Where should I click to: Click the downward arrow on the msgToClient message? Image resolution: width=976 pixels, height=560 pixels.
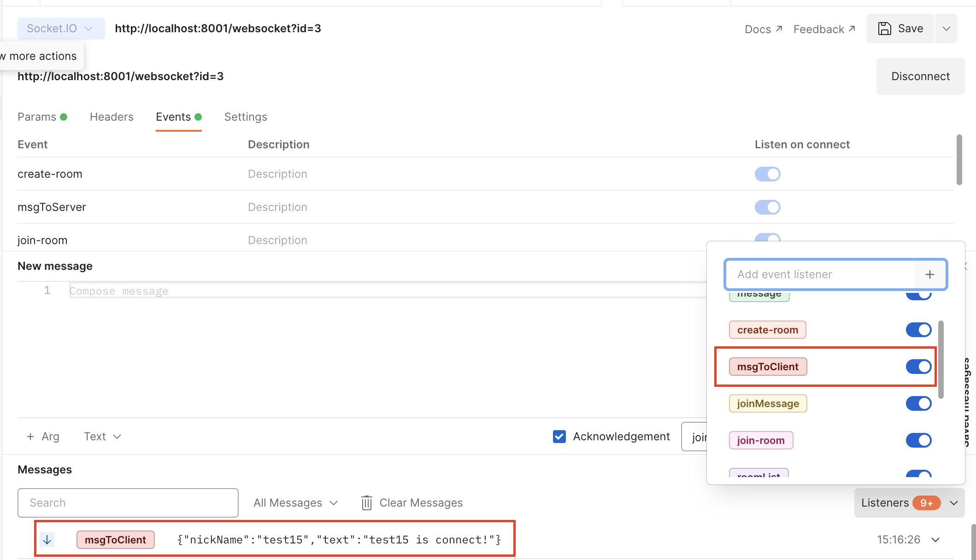[x=47, y=539]
